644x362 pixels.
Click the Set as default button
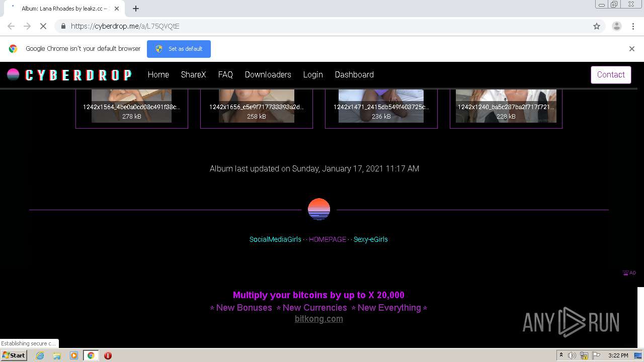179,49
